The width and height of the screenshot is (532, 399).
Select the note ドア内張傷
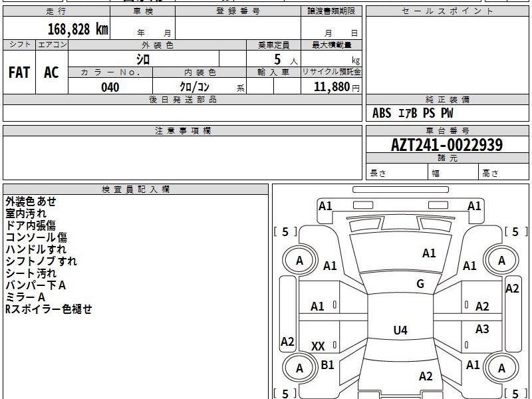[x=31, y=225]
